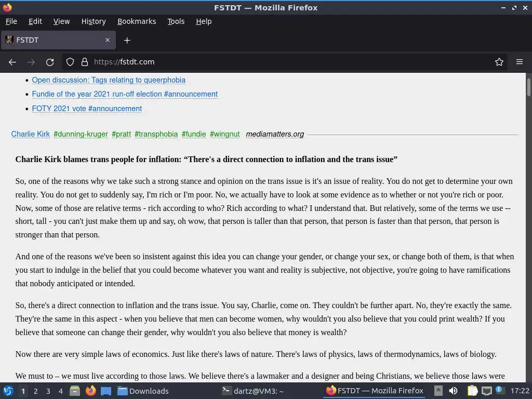Screen dimensions: 532x399
Task: Open the tracking protection shield
Action: click(70, 62)
